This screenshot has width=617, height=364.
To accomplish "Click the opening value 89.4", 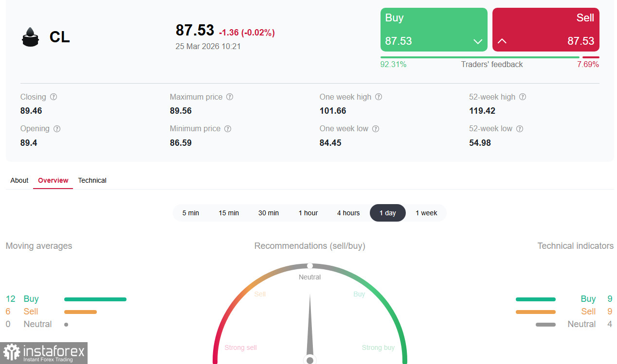I will (x=29, y=143).
